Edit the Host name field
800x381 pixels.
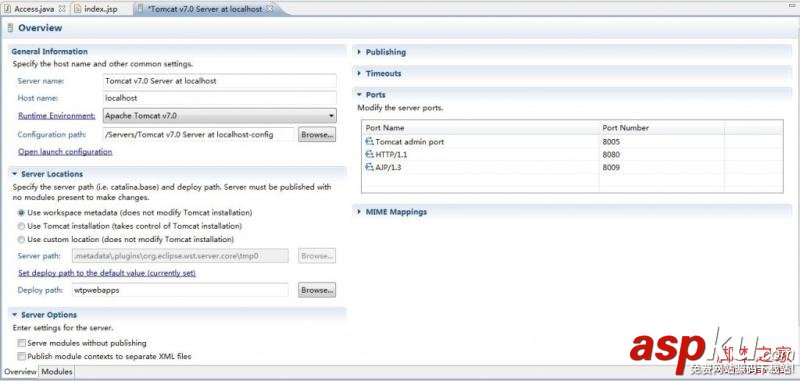click(x=219, y=98)
